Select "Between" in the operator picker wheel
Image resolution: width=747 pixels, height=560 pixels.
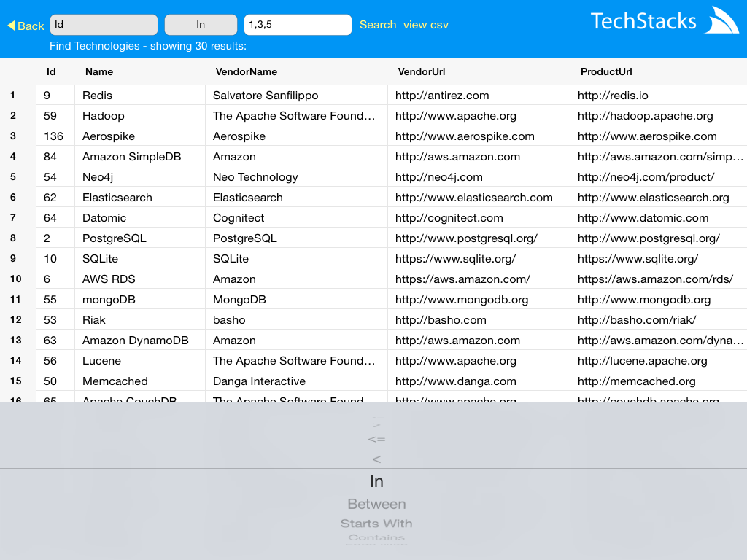coord(376,503)
